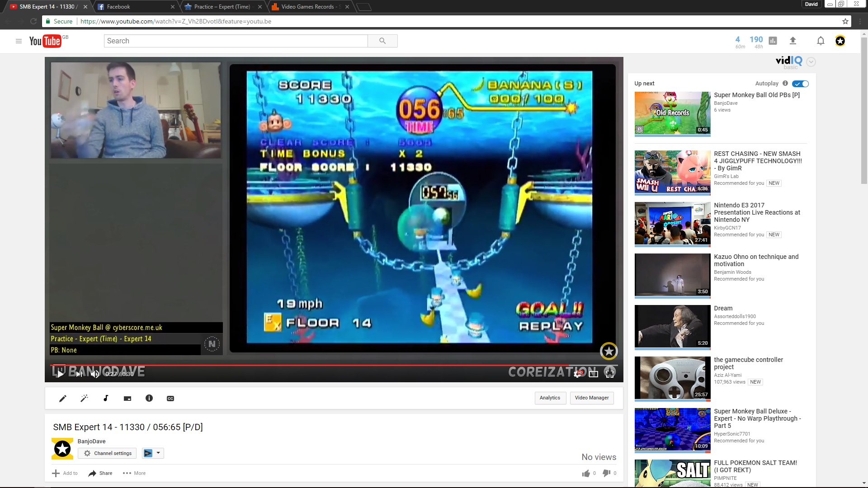Image resolution: width=868 pixels, height=488 pixels.
Task: Click the closed captions CC icon
Action: (170, 399)
